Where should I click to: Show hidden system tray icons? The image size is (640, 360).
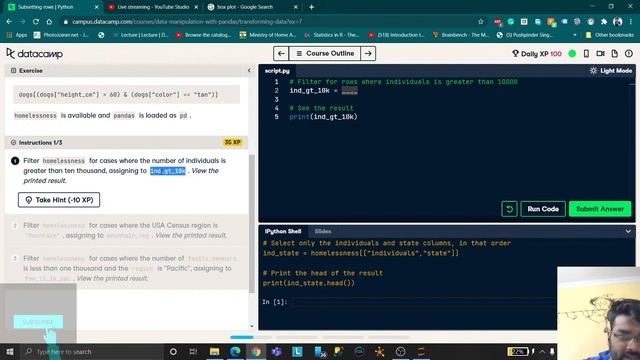click(x=542, y=351)
